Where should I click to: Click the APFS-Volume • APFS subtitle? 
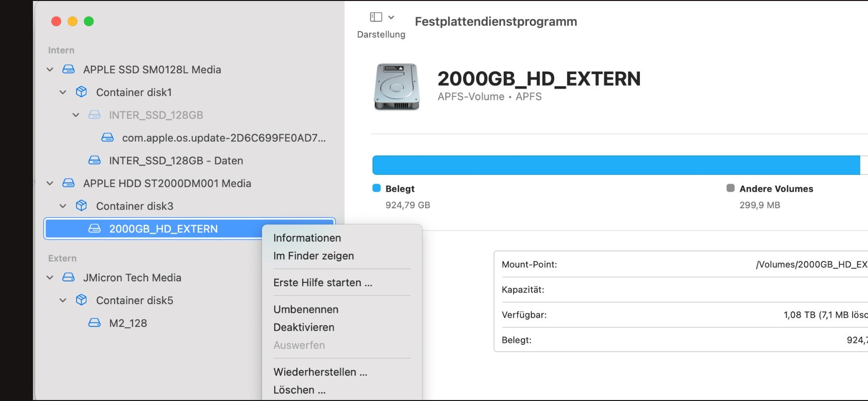tap(490, 96)
